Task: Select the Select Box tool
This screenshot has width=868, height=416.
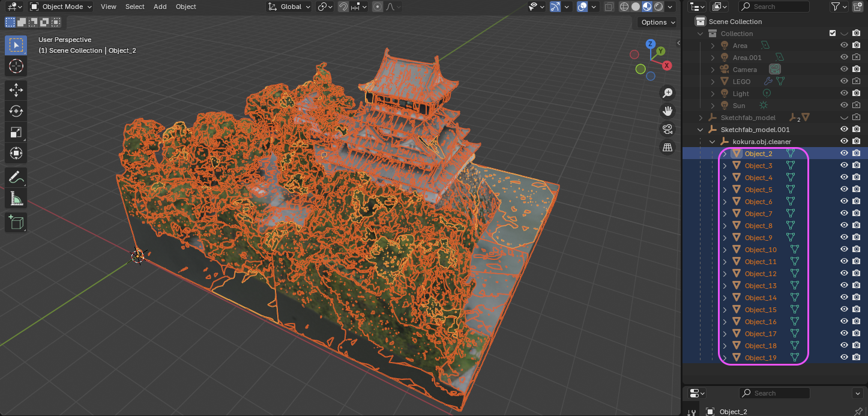Action: pos(16,46)
